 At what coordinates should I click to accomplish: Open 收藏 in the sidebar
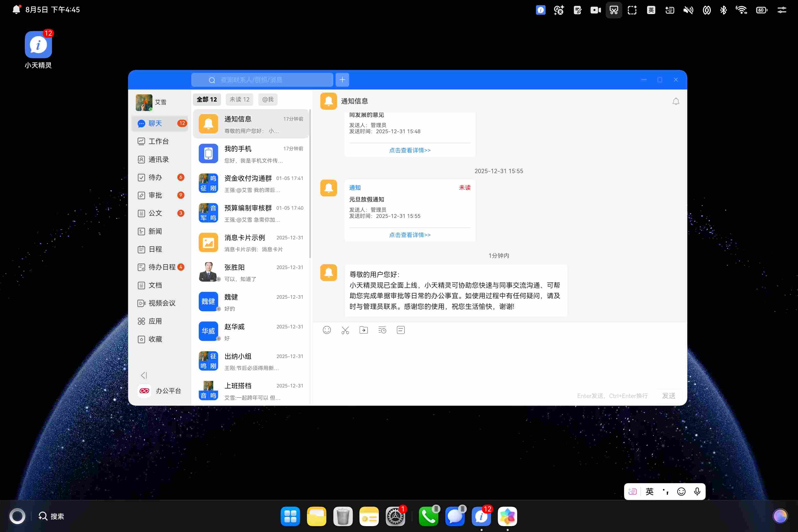point(159,339)
